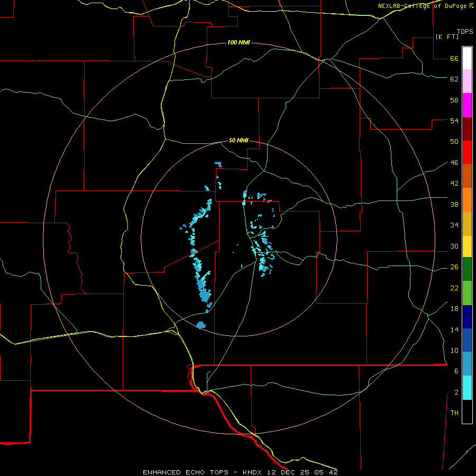Click the 'ENHANCED ECHO TOPS' product title
This screenshot has height=476, width=476.
(x=186, y=472)
